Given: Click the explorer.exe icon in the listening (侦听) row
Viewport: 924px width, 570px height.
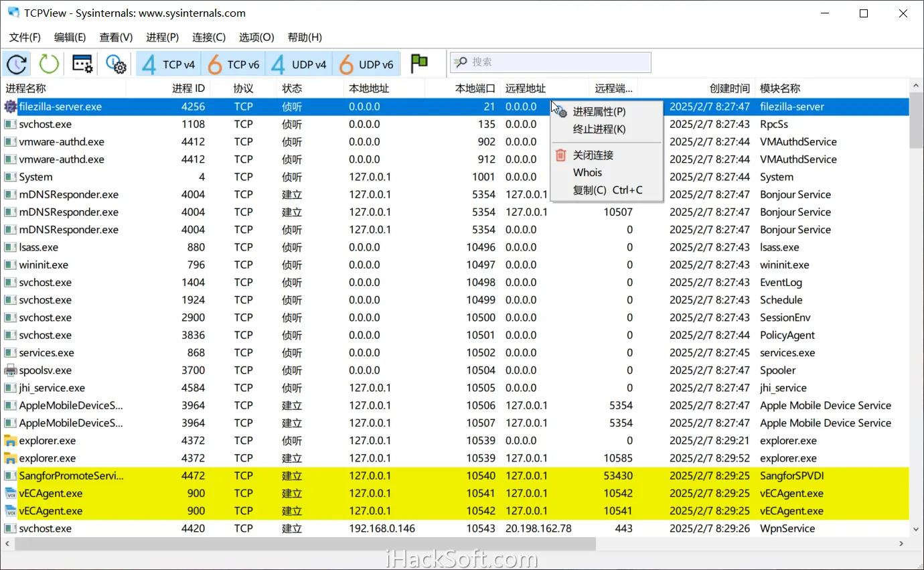Looking at the screenshot, I should click(10, 441).
